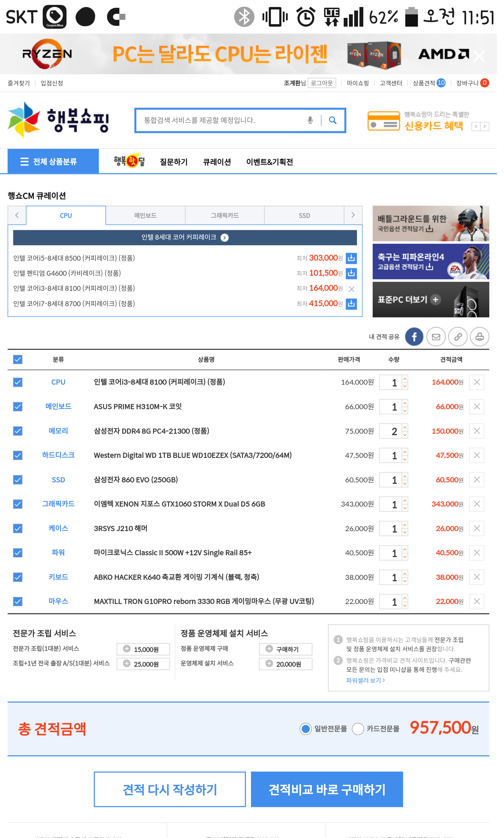Open 배틀그라운드 견적담기 banner
Image resolution: width=504 pixels, height=838 pixels.
(431, 224)
